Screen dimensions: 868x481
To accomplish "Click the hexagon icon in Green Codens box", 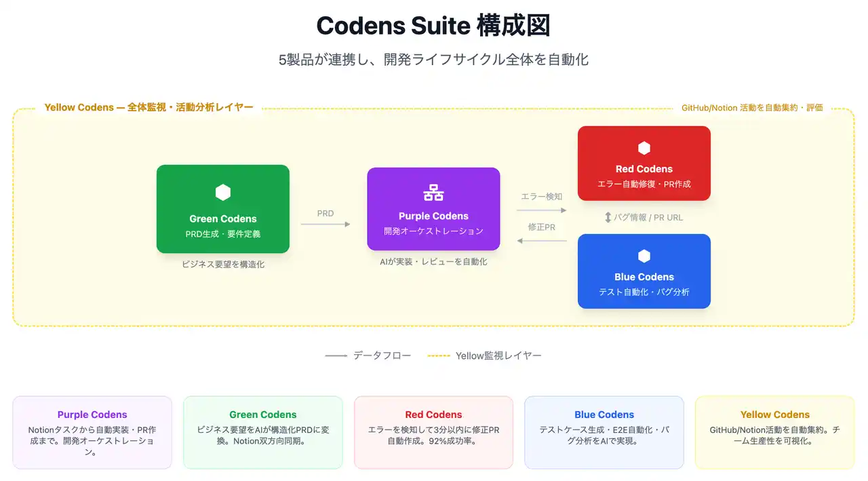I will (x=222, y=193).
